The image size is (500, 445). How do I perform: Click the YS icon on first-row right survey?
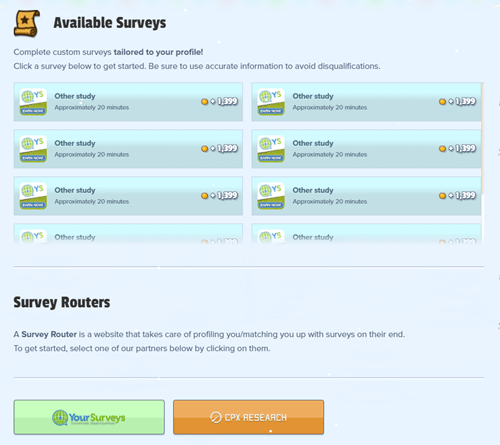click(271, 102)
